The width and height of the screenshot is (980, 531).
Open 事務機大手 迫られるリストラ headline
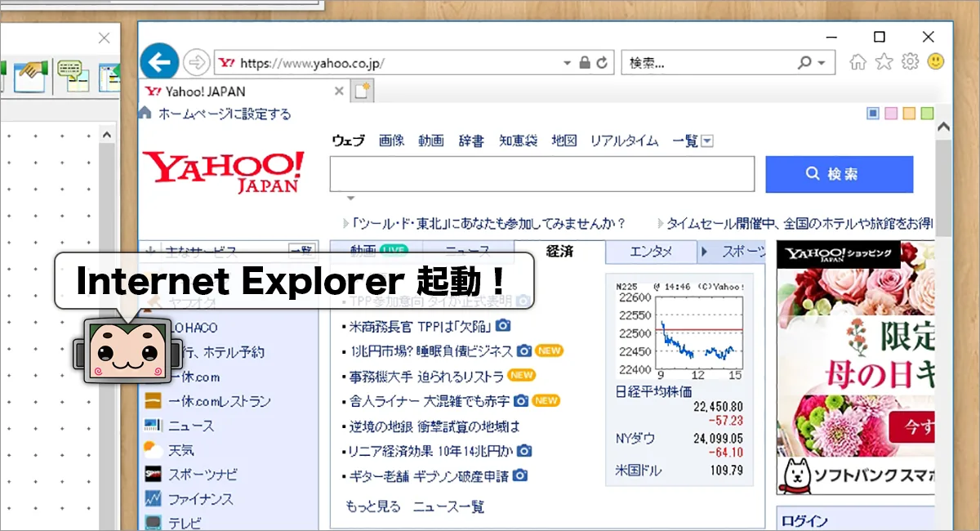click(x=426, y=377)
